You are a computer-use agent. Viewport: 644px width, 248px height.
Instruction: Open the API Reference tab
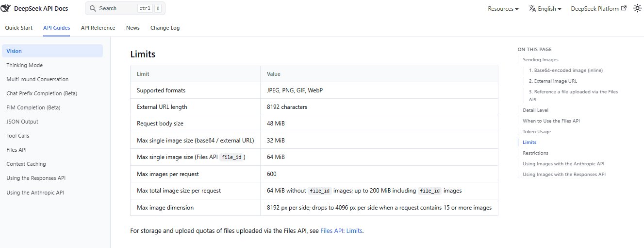pos(98,28)
